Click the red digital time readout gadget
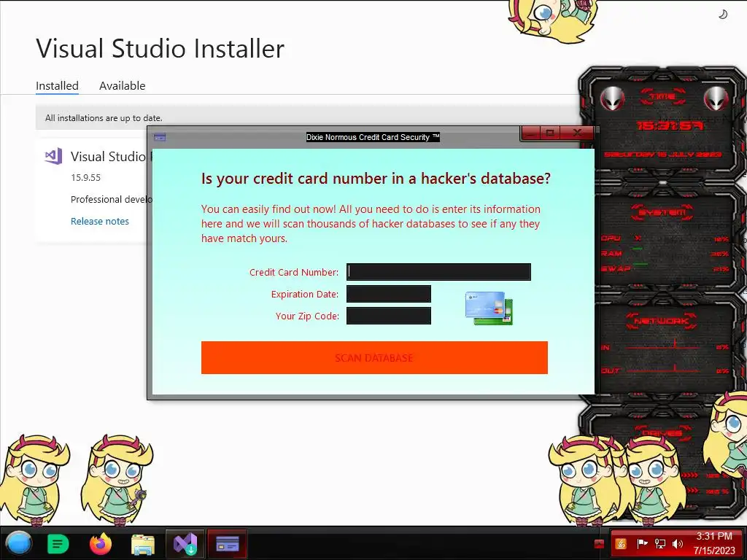The height and width of the screenshot is (560, 747). 670,125
